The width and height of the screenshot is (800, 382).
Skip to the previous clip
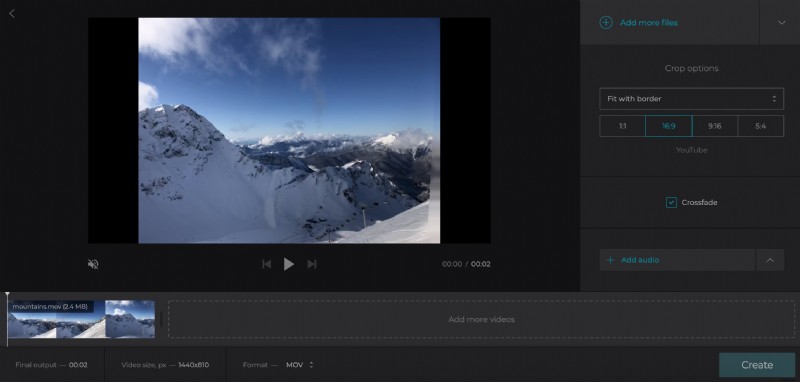coord(266,264)
